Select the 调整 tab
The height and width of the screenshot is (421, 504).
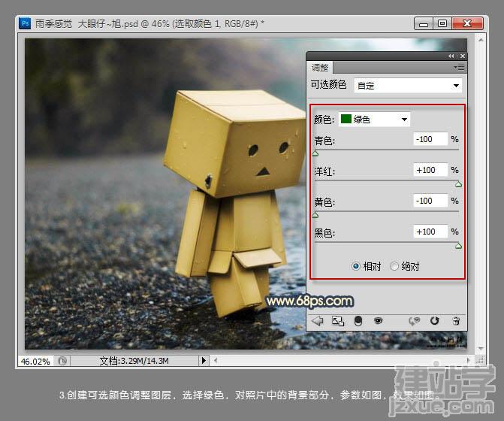point(320,68)
